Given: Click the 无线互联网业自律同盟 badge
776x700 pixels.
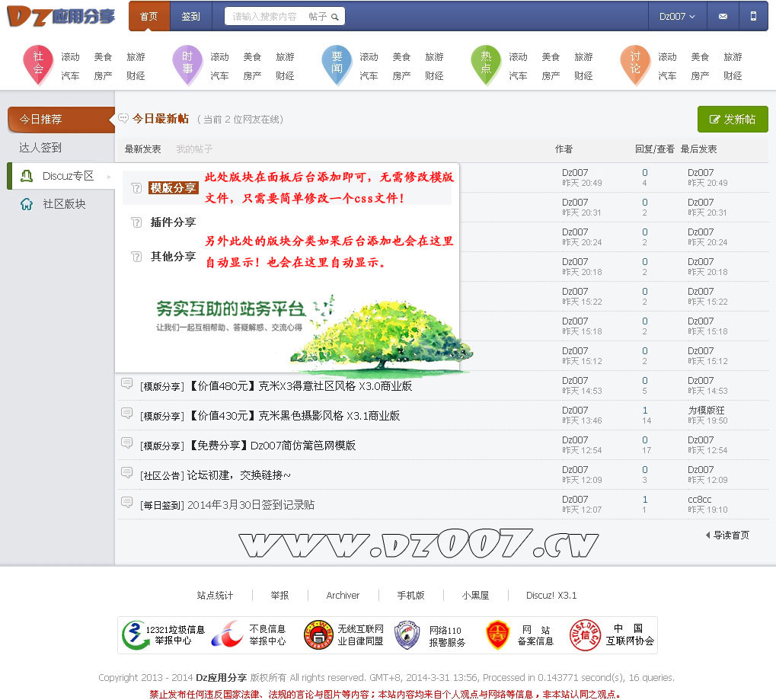Looking at the screenshot, I should 344,635.
